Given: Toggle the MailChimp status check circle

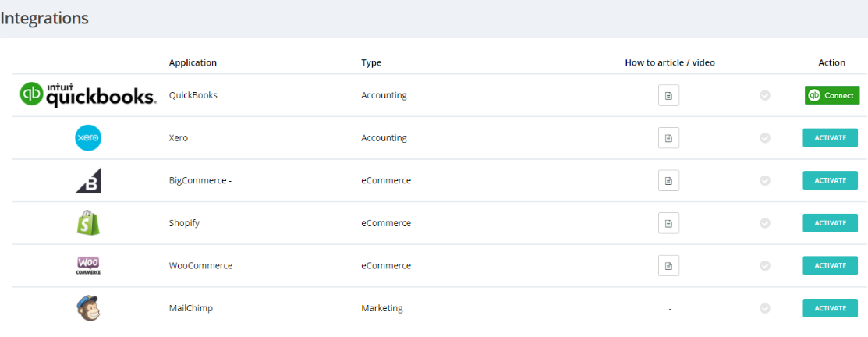Looking at the screenshot, I should point(765,308).
